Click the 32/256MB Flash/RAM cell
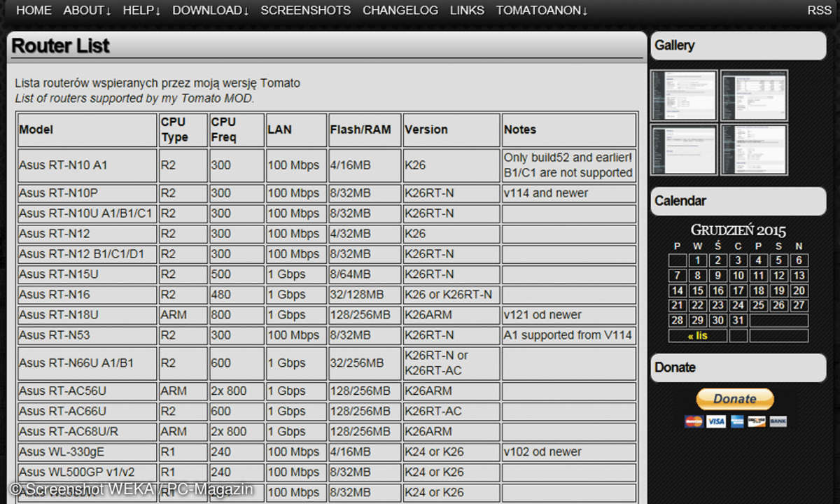This screenshot has width=840, height=504. click(x=365, y=363)
